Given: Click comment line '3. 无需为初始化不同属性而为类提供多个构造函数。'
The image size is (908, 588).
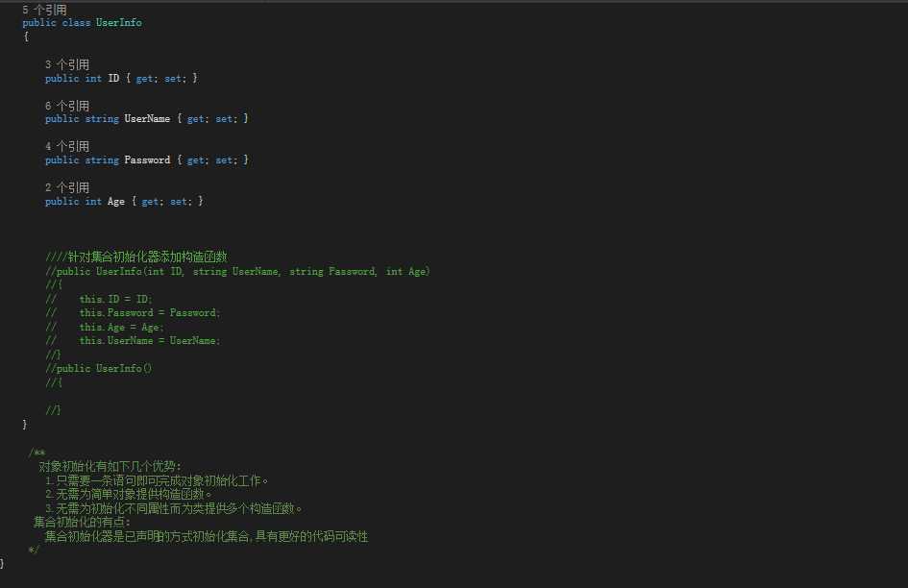Looking at the screenshot, I should coord(174,508).
